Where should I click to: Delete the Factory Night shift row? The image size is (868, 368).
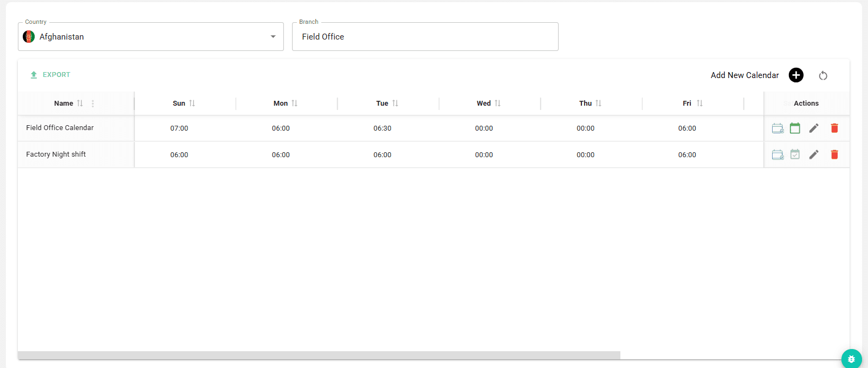pos(834,154)
